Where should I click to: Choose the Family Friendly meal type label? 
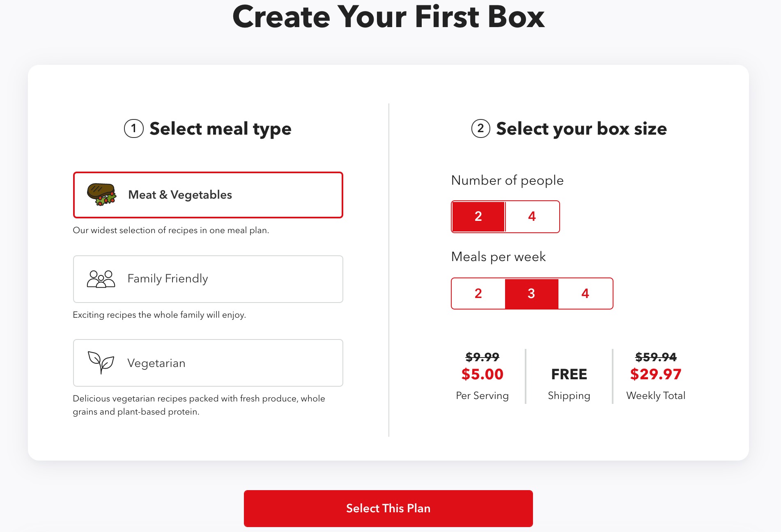168,278
